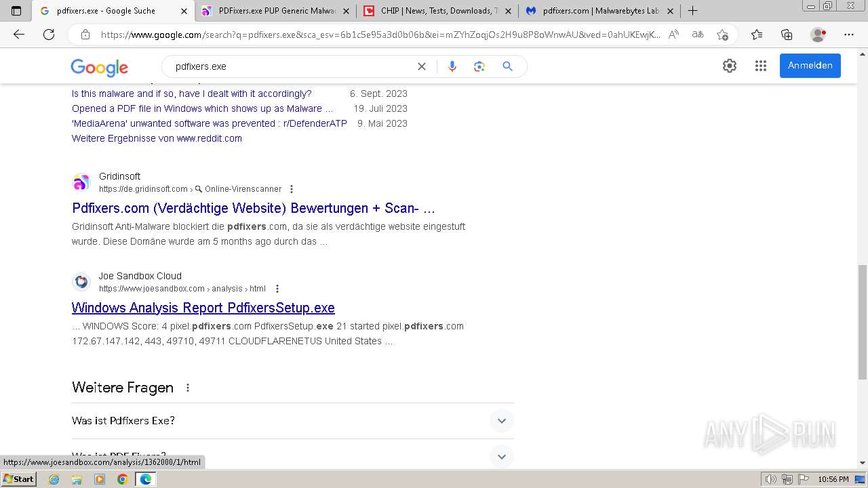Open a new tab with plus
The height and width of the screenshot is (488, 868).
692,11
